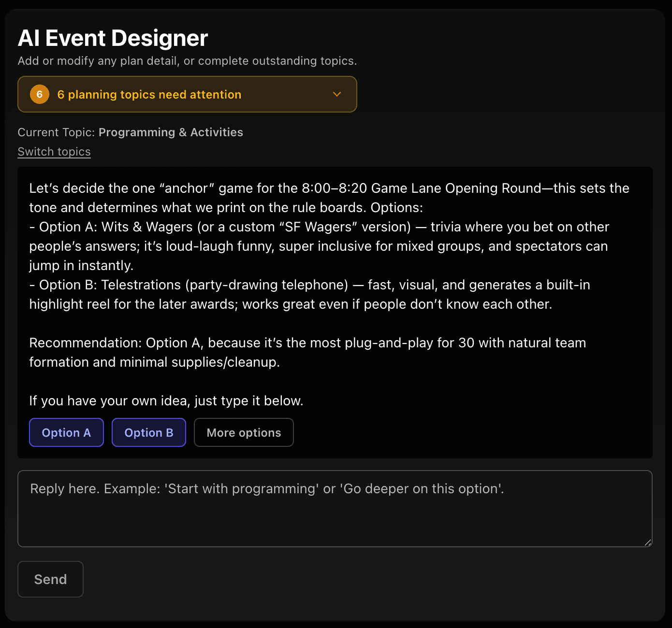Click the Wits & Wagers description text
Image resolution: width=672 pixels, height=628 pixels.
tap(319, 245)
